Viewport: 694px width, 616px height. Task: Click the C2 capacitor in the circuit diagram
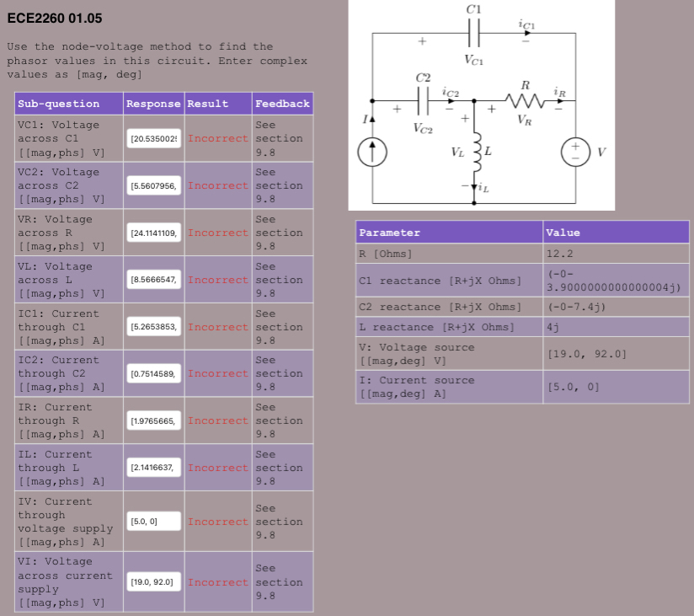click(423, 101)
